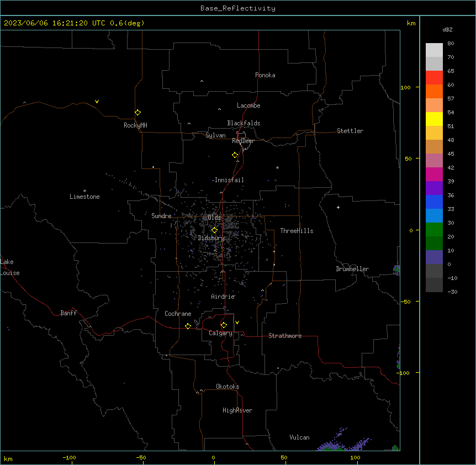Select the Cochrane city label
Screen dimensions: 476x465
(x=178, y=314)
